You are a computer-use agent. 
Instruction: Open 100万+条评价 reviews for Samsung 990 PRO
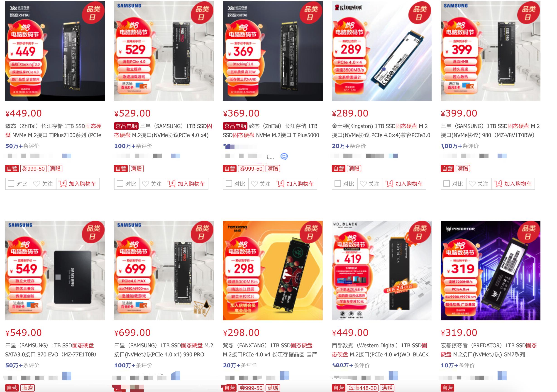[x=133, y=365]
